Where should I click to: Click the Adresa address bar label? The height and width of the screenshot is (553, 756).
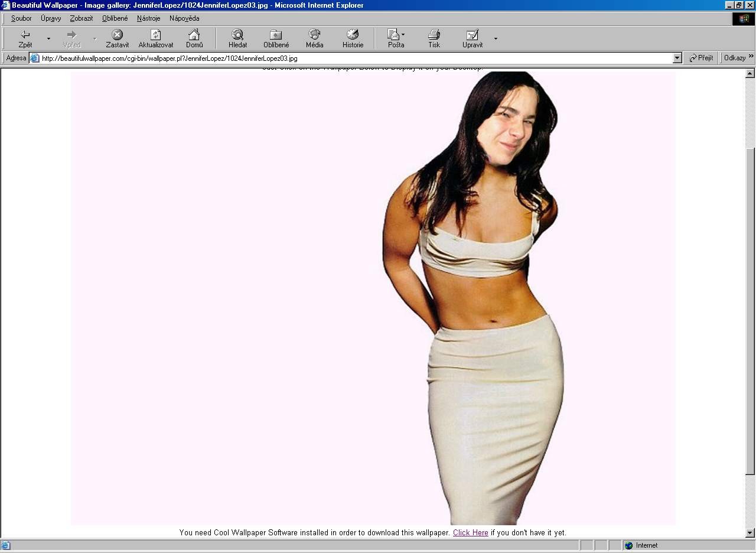point(16,58)
